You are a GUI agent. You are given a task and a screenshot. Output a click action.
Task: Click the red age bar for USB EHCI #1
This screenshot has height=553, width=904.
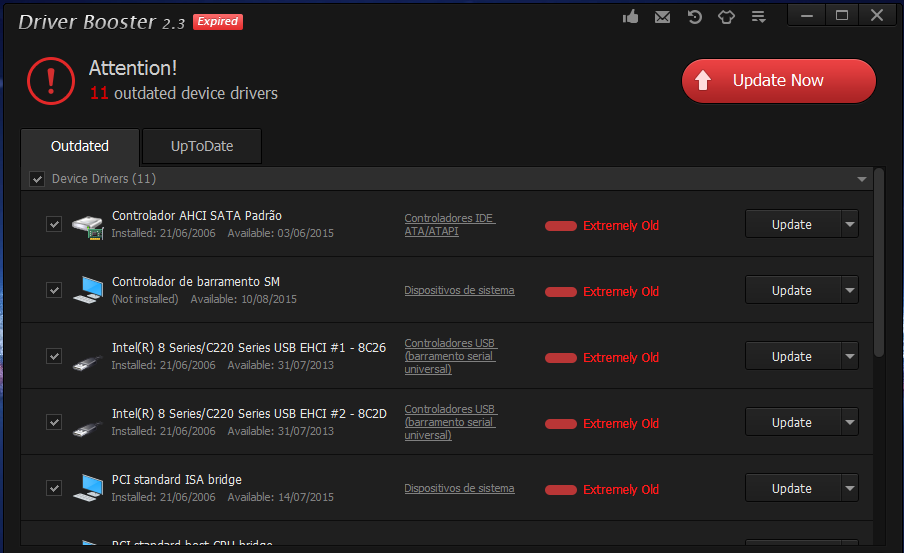tap(561, 358)
